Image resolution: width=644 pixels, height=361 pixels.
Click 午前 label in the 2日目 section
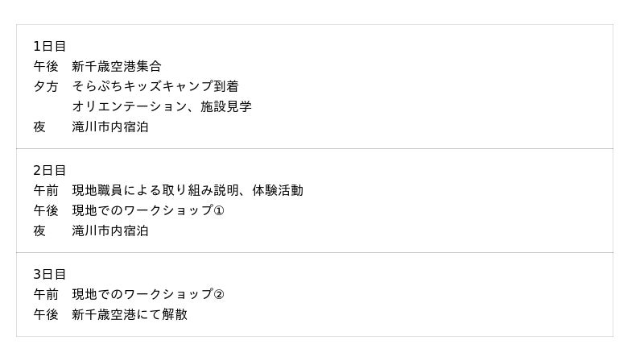click(46, 191)
